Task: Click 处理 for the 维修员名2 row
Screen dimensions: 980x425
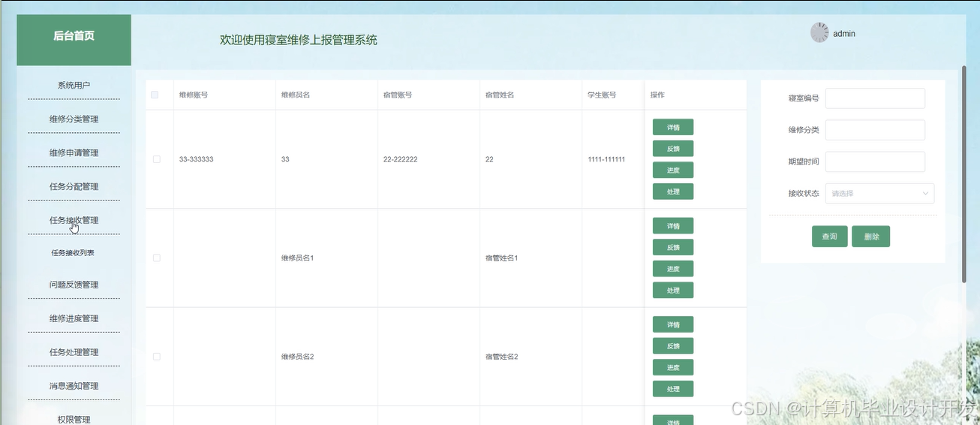Action: pyautogui.click(x=673, y=389)
